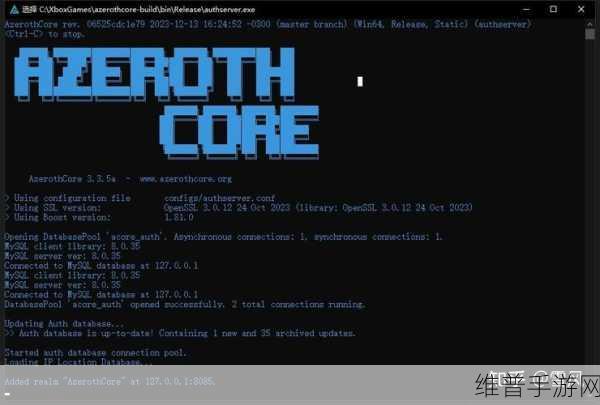600x405 pixels.
Task: Click the "AzerothCore 3.3.5a" version text
Action: click(x=72, y=179)
